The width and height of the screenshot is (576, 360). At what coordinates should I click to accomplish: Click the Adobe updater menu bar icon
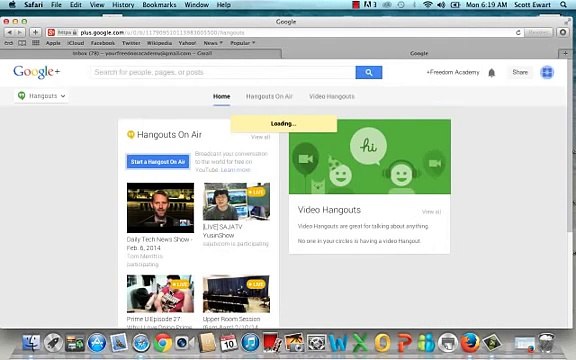pyautogui.click(x=370, y=5)
